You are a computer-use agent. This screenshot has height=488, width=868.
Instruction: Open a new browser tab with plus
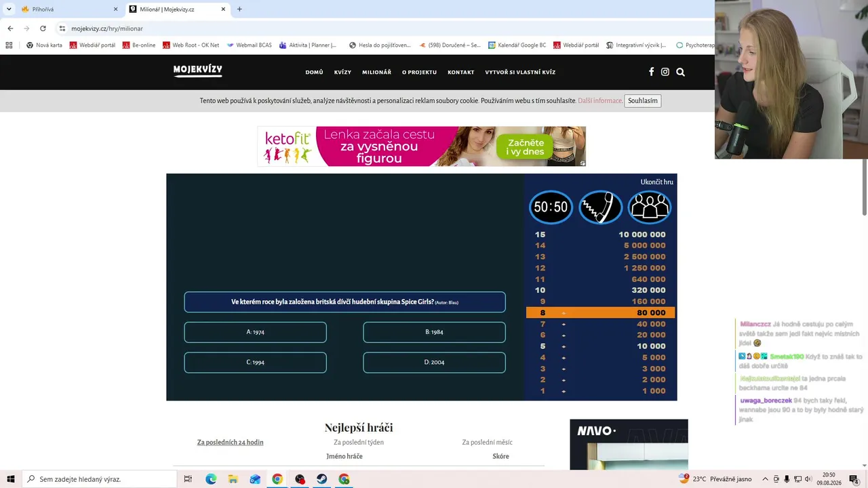tap(239, 9)
